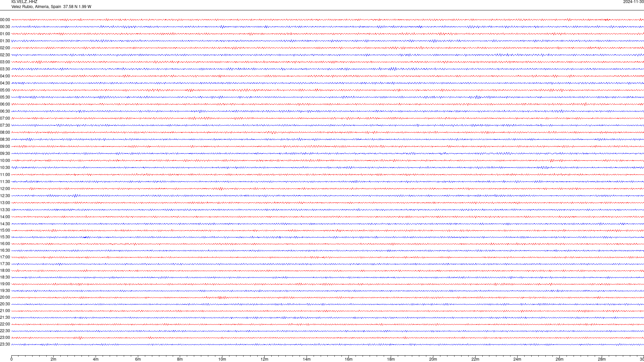Select the 14:00 trace label
644x362 pixels.
pyautogui.click(x=5, y=217)
